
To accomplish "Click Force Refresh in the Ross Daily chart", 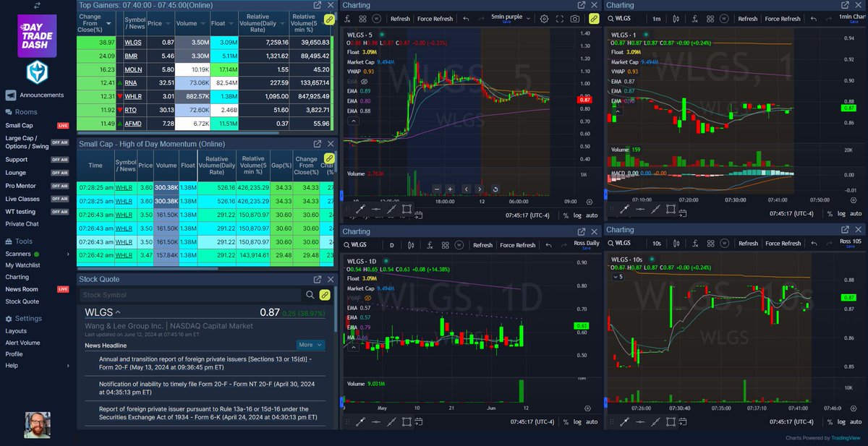I will (517, 245).
